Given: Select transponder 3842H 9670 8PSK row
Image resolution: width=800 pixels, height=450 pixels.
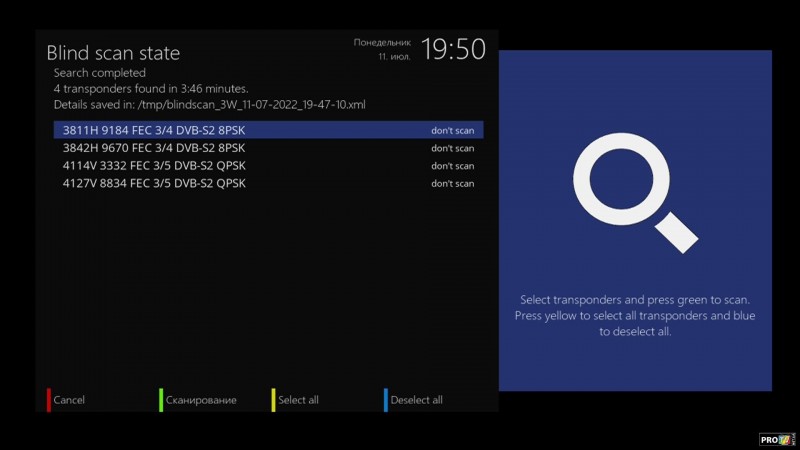Looking at the screenshot, I should 154,148.
